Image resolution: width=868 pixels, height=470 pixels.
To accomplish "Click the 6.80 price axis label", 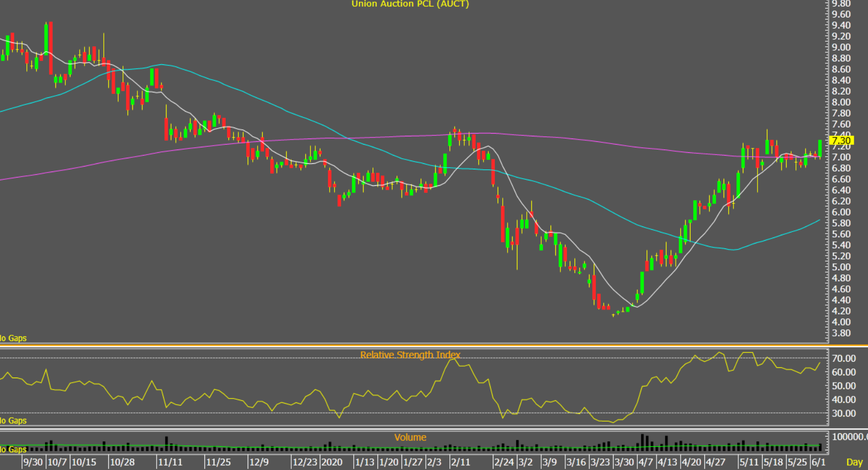I will [x=841, y=168].
